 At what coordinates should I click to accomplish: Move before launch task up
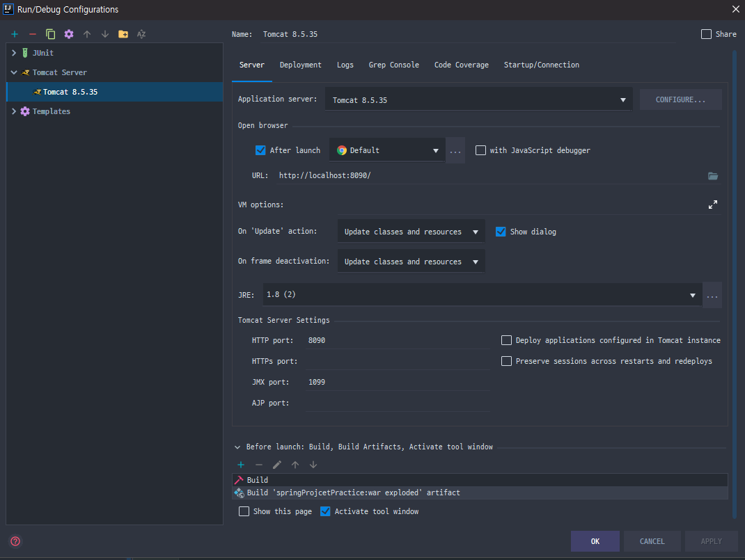coord(295,465)
